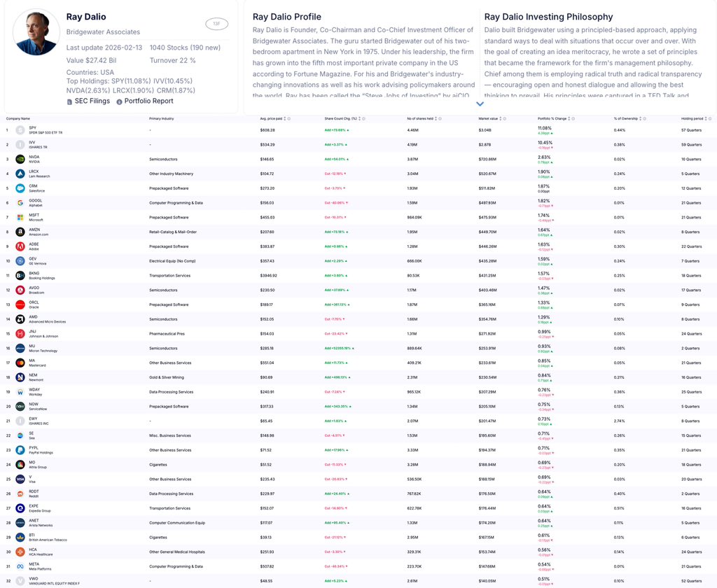Click the Company Name column header
Screen dimensions: 717x588
[18, 118]
